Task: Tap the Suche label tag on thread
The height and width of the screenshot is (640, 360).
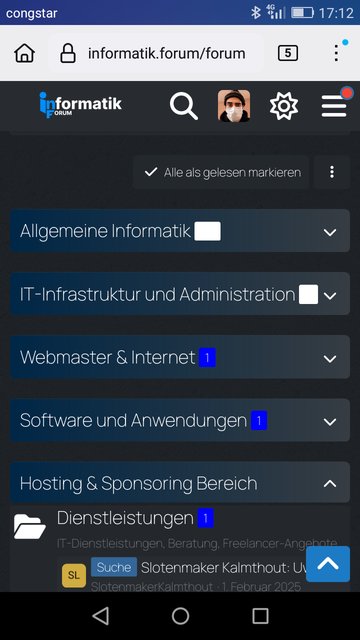Action: pos(114,567)
